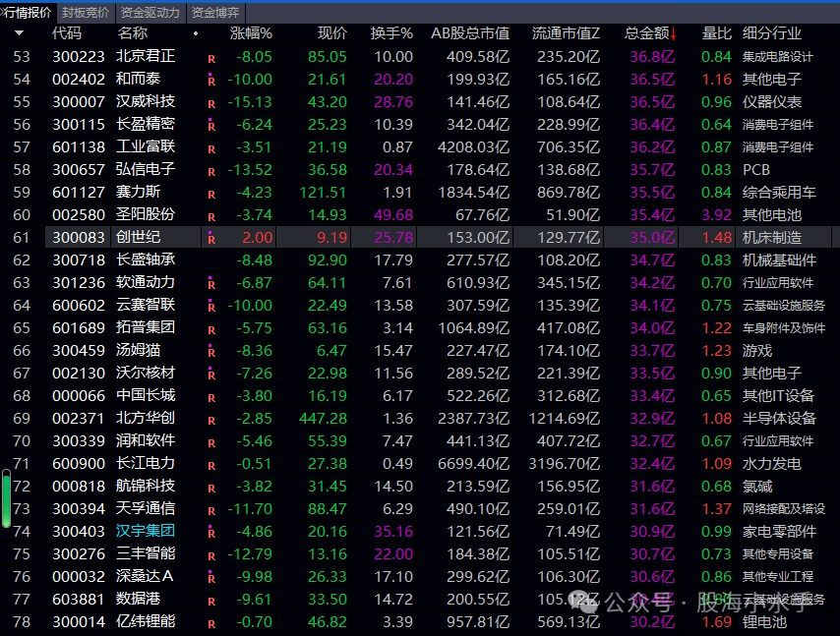Click the R margin icon for 天孚通信
The height and width of the screenshot is (636, 840).
[211, 510]
